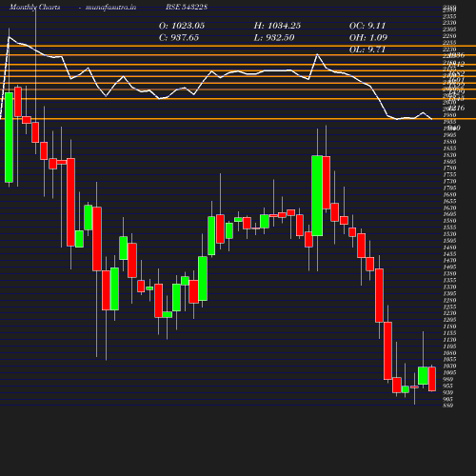Click the 'OC: 9.11' reading
Image resolution: width=476 pixels, height=476 pixels.
[367, 26]
